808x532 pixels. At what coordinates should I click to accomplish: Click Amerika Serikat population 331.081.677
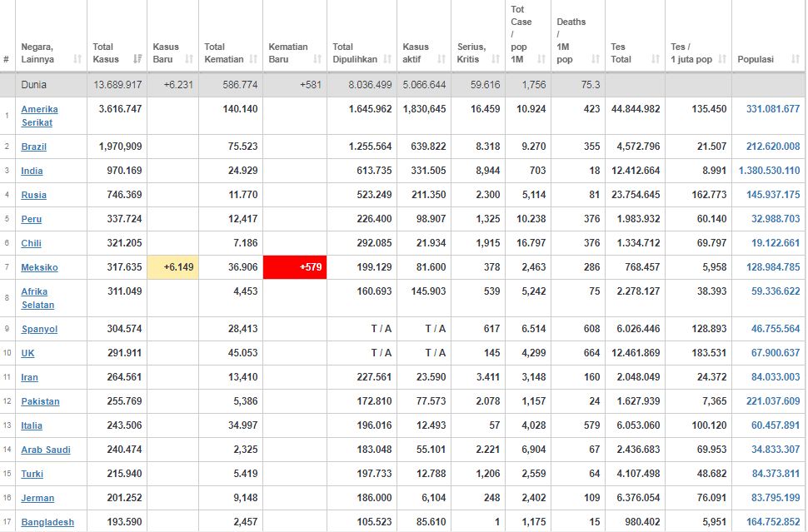pos(773,109)
